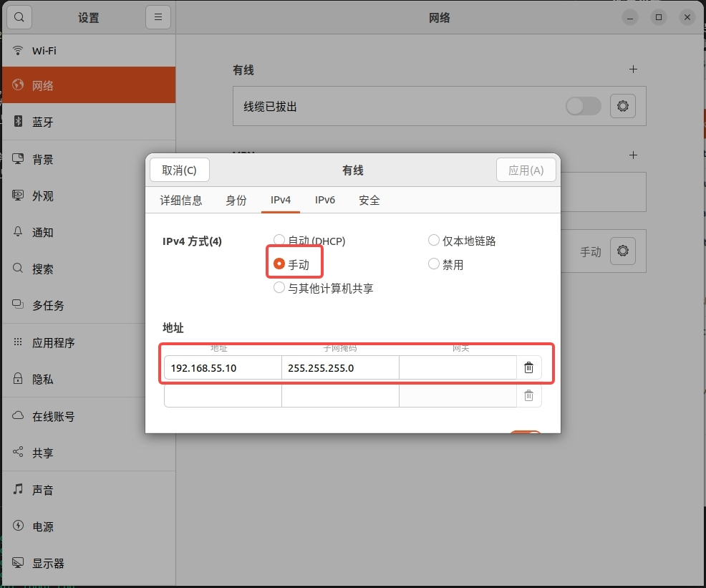This screenshot has height=588, width=706.
Task: Open gear settings for the 手动 connection
Action: click(623, 251)
